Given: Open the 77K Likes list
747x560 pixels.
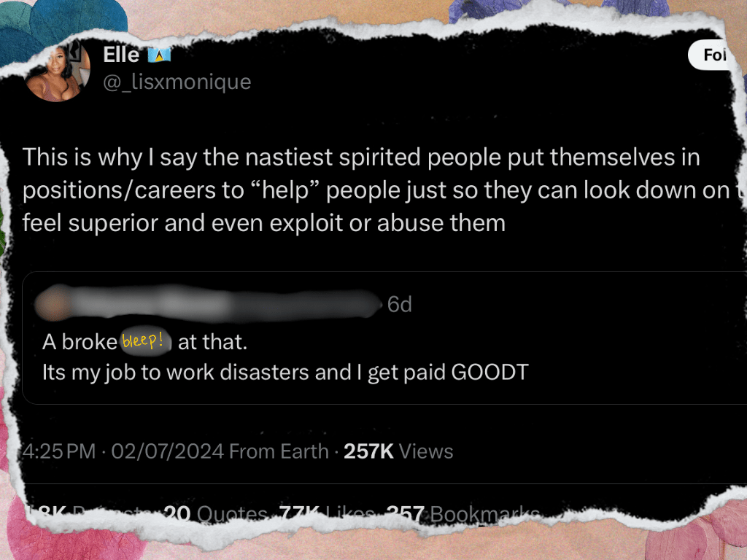Looking at the screenshot, I should (327, 514).
